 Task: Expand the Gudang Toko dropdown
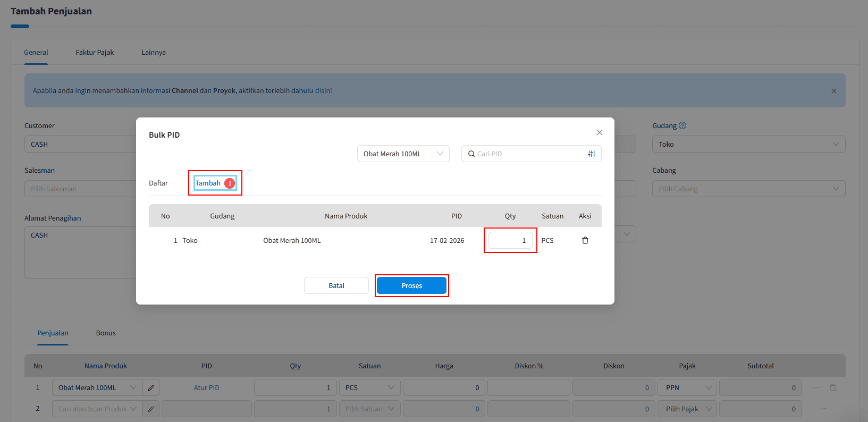pos(748,144)
